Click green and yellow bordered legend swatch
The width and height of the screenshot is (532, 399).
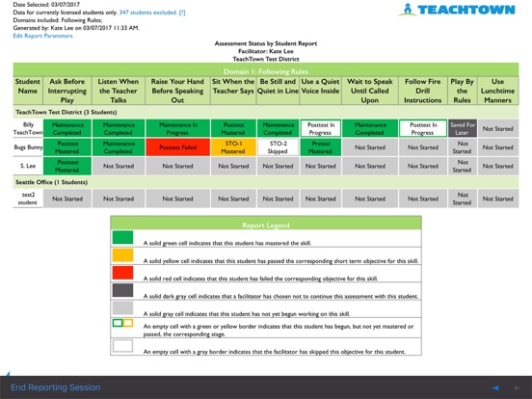(x=122, y=323)
